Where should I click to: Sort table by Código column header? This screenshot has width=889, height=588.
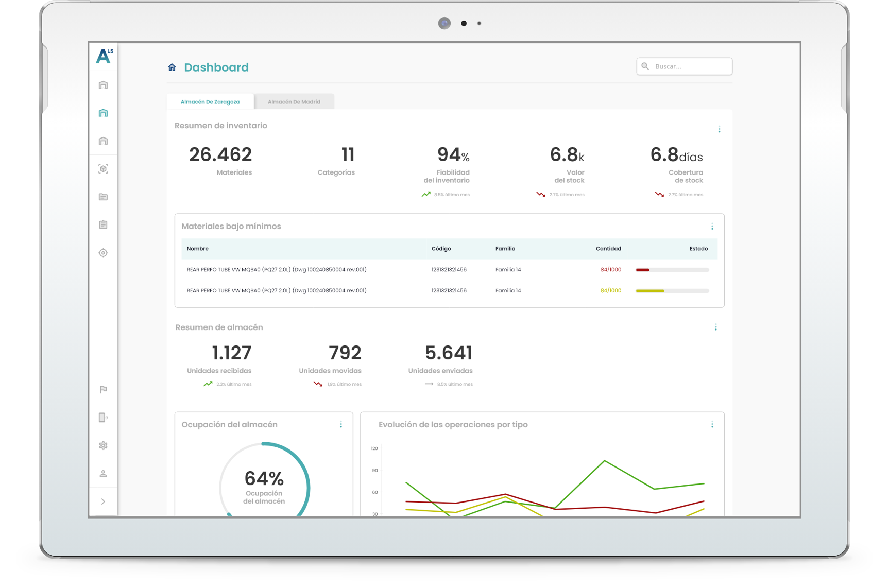[x=441, y=249]
